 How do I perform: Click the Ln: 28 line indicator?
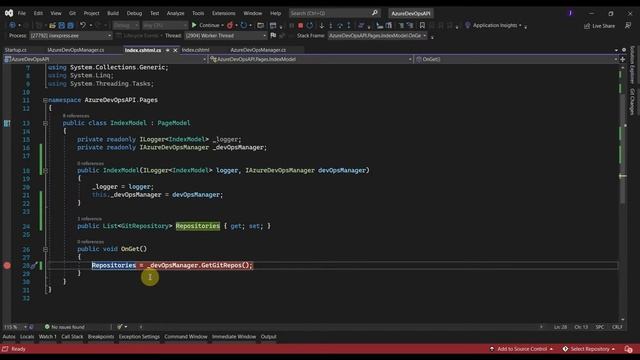[x=560, y=327]
